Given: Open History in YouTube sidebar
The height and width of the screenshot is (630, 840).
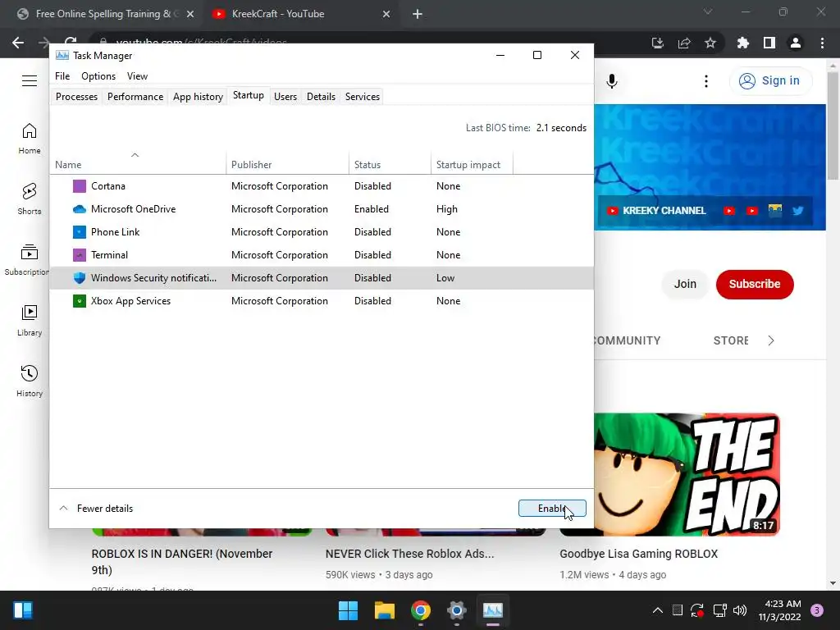Looking at the screenshot, I should pos(30,381).
